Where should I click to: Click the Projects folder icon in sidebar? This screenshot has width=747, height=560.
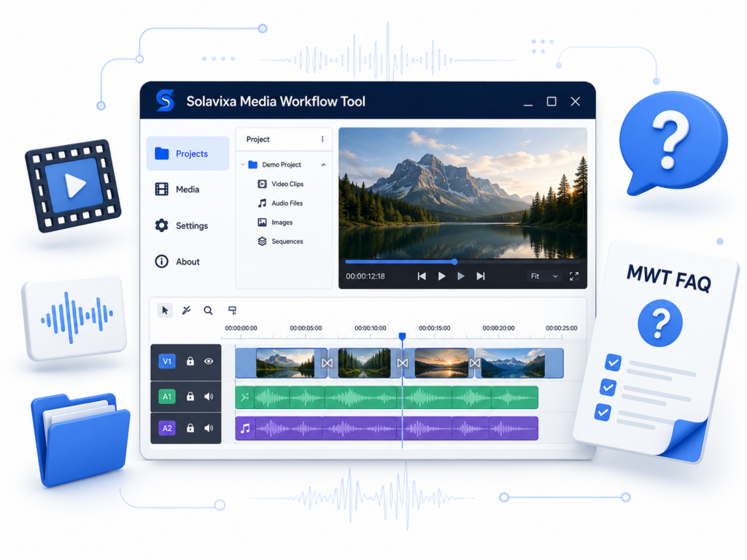(161, 153)
